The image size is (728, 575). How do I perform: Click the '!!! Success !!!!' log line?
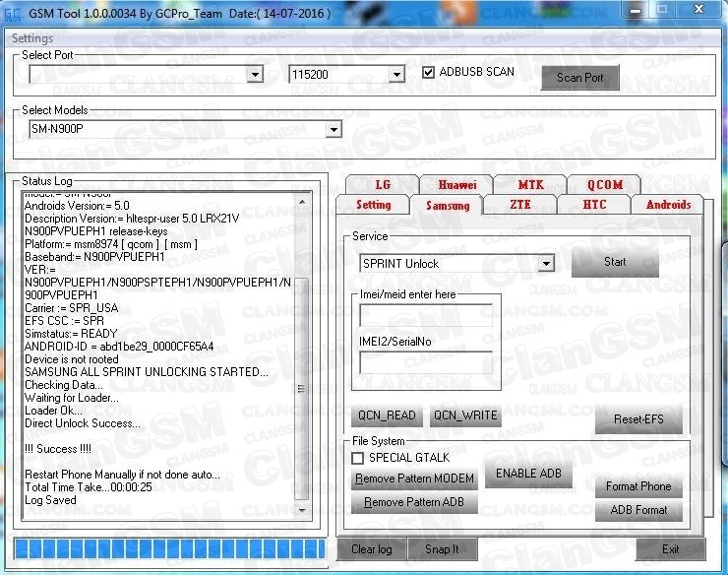tap(58, 449)
